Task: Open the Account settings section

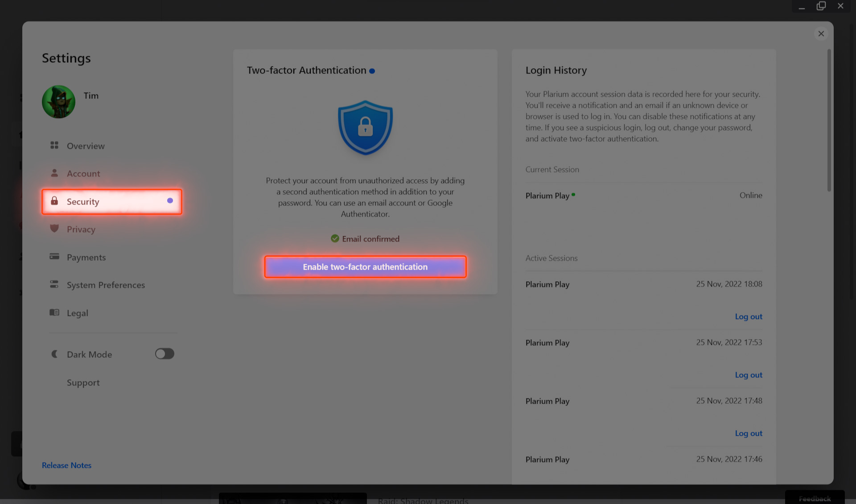Action: click(x=111, y=173)
